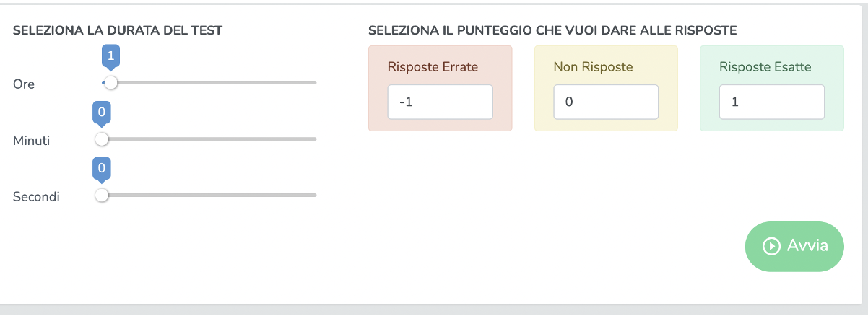Focus the Risposte Esatte score field

[x=771, y=102]
